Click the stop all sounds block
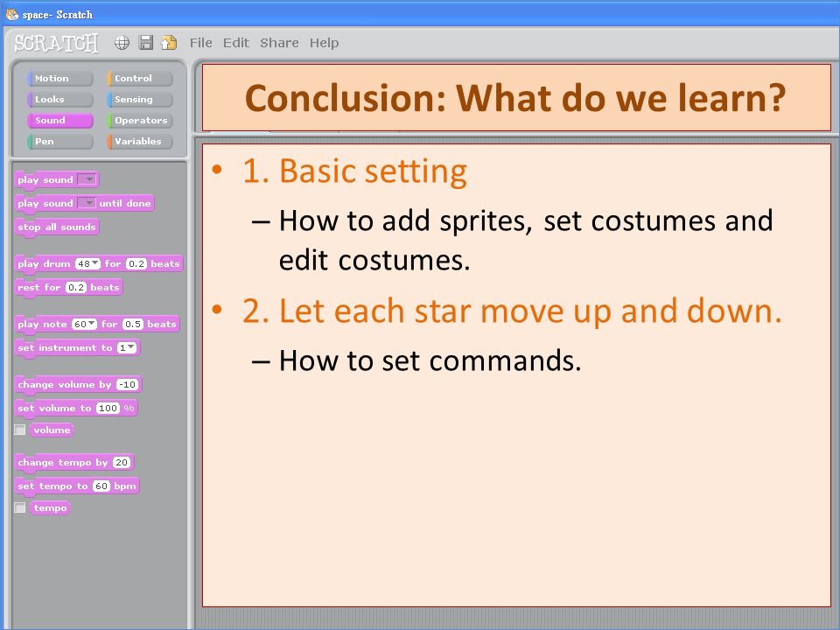The width and height of the screenshot is (840, 630). (x=57, y=227)
